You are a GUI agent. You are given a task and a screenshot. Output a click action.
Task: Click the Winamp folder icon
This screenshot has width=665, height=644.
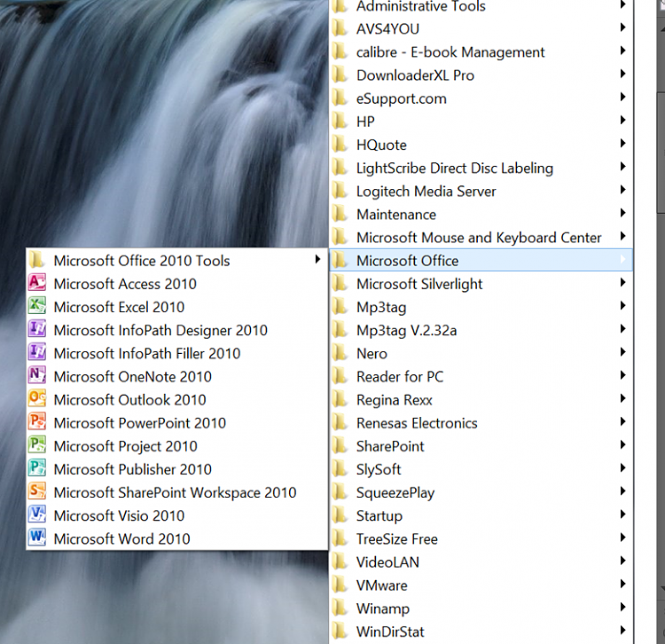(340, 608)
